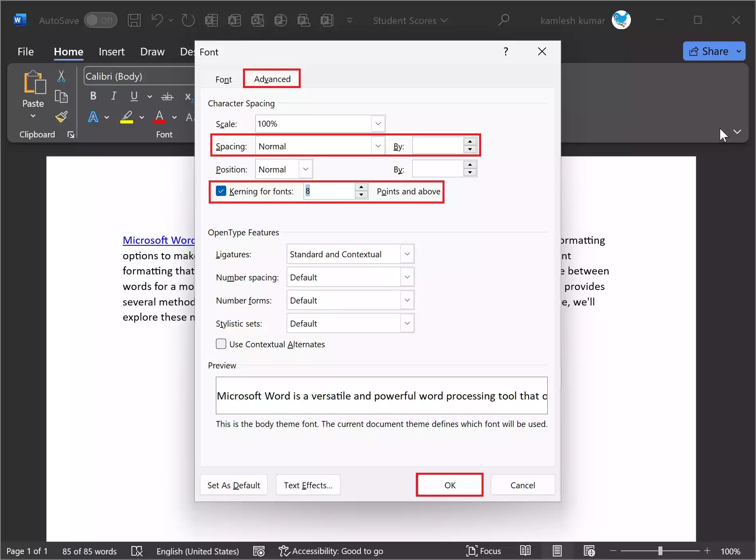Image resolution: width=756 pixels, height=560 pixels.
Task: Click Set As Default
Action: click(x=233, y=485)
